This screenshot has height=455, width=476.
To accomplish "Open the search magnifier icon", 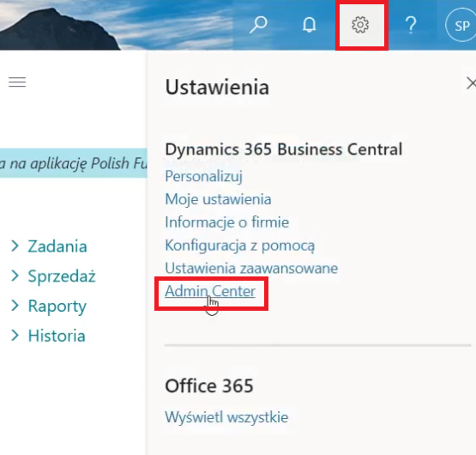I will coord(258,25).
